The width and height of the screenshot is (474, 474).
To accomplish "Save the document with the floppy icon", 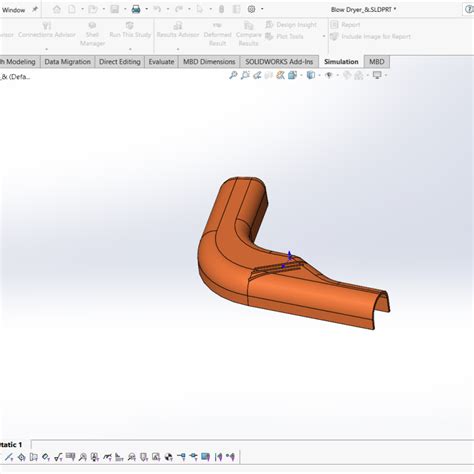I will 115,9.
